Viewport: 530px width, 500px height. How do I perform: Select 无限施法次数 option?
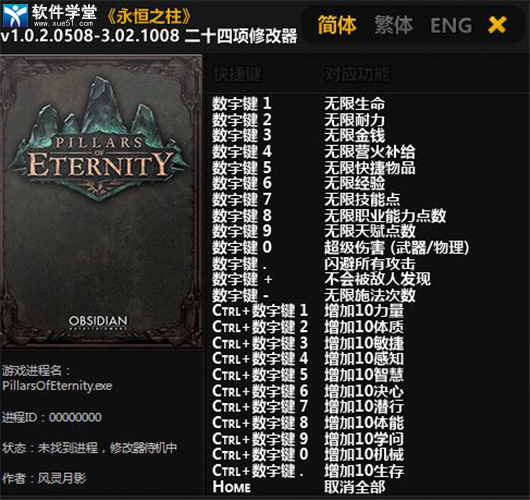370,295
